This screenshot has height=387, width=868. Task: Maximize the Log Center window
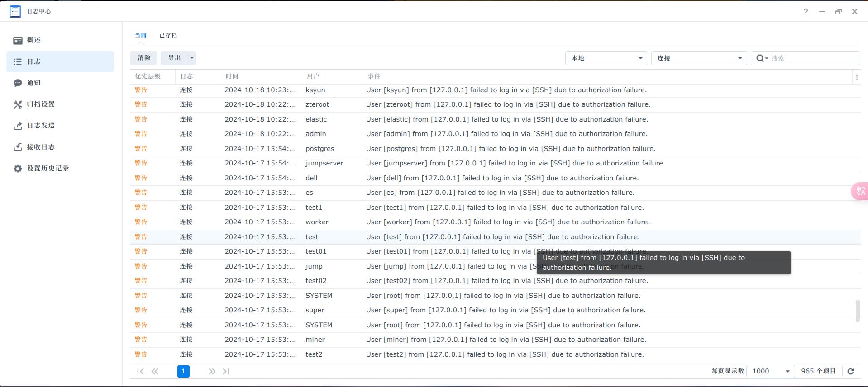coord(838,12)
